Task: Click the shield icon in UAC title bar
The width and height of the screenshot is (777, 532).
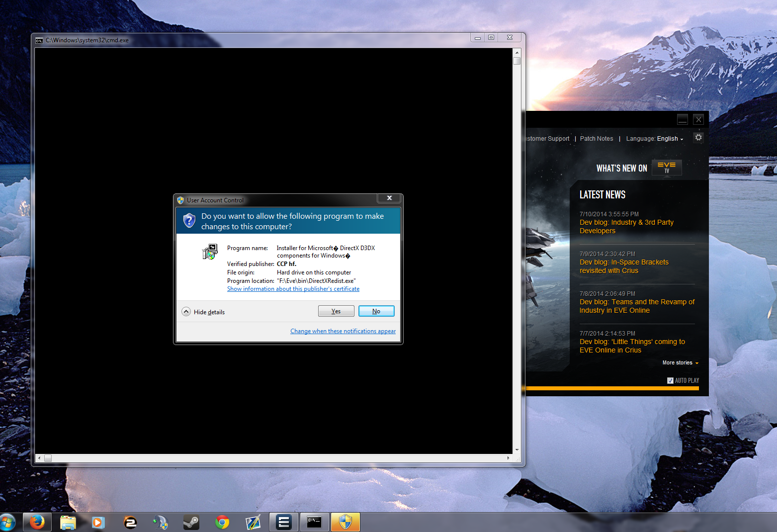Action: click(x=180, y=200)
